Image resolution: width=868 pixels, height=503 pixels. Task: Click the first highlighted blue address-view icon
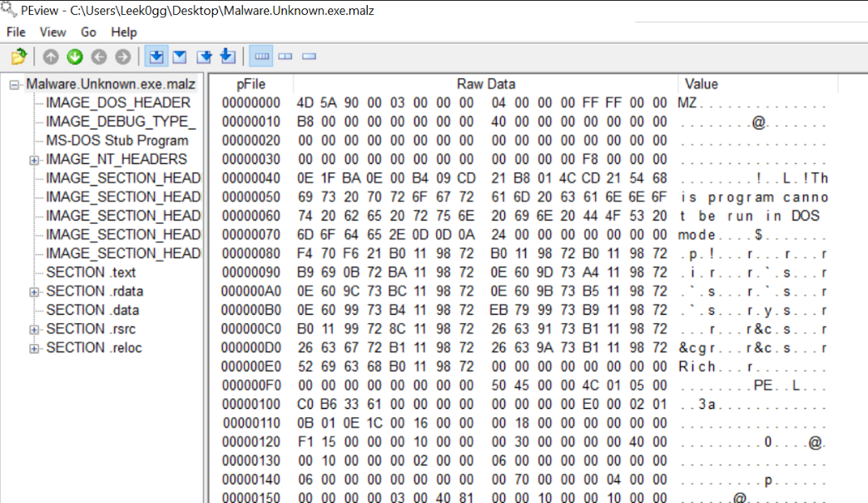[x=155, y=57]
